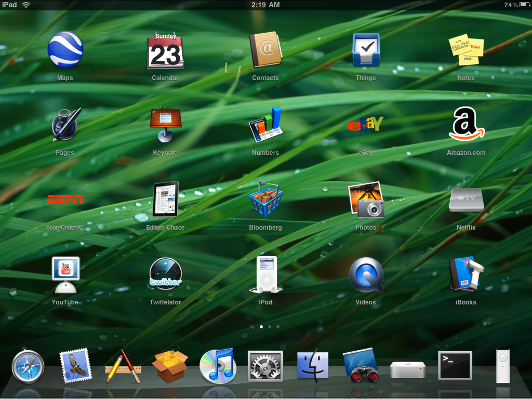Launch Netflix with Apple TV icon
The height and width of the screenshot is (399, 532).
[466, 200]
